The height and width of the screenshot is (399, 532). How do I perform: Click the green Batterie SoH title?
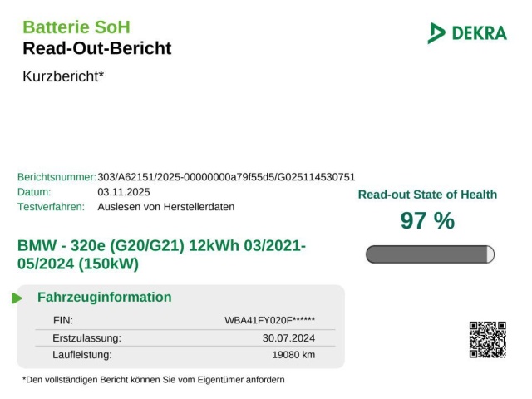76,27
